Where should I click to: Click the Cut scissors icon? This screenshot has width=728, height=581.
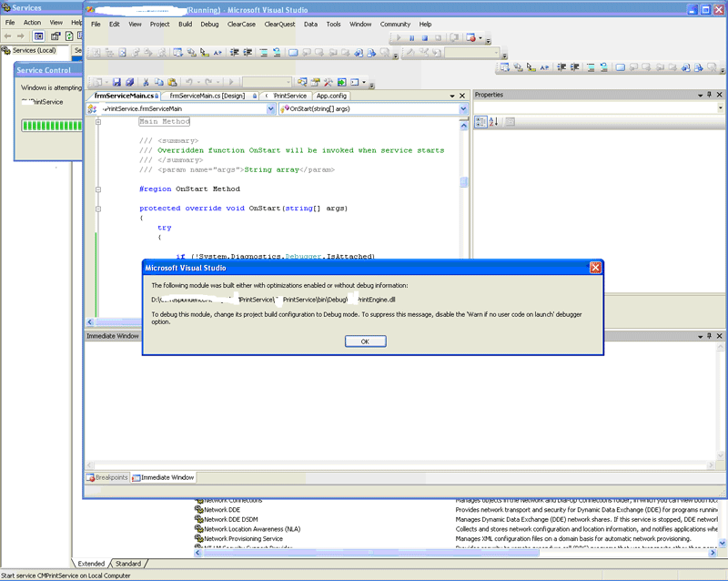click(x=147, y=82)
